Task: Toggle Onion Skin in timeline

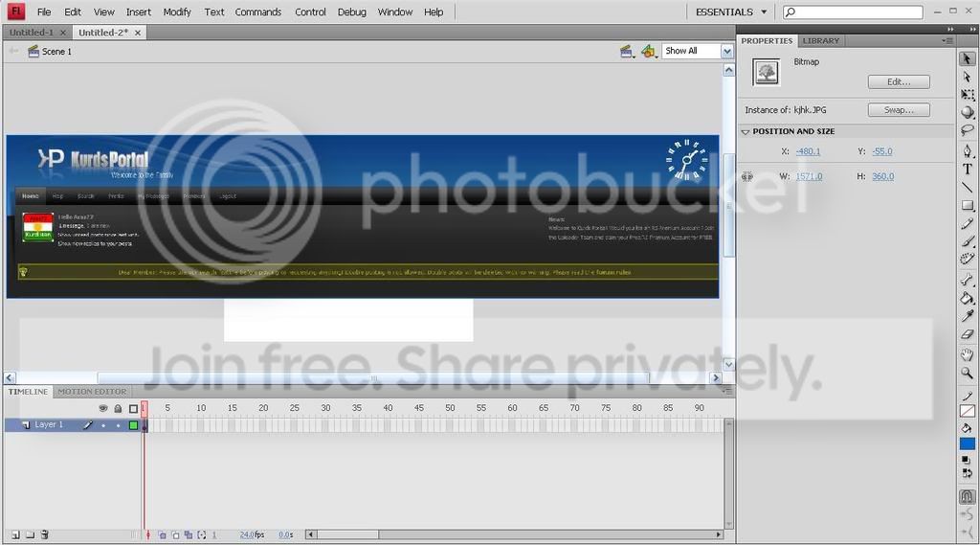Action: pyautogui.click(x=162, y=535)
